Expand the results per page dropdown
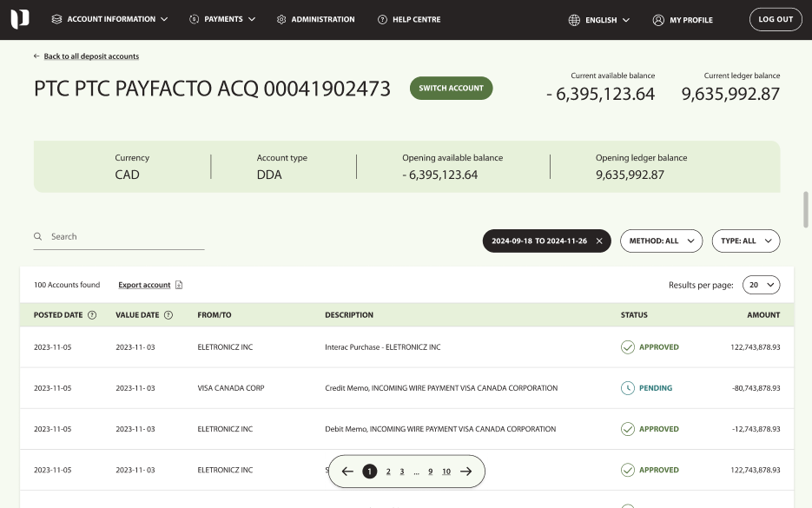Image resolution: width=812 pixels, height=508 pixels. (761, 285)
